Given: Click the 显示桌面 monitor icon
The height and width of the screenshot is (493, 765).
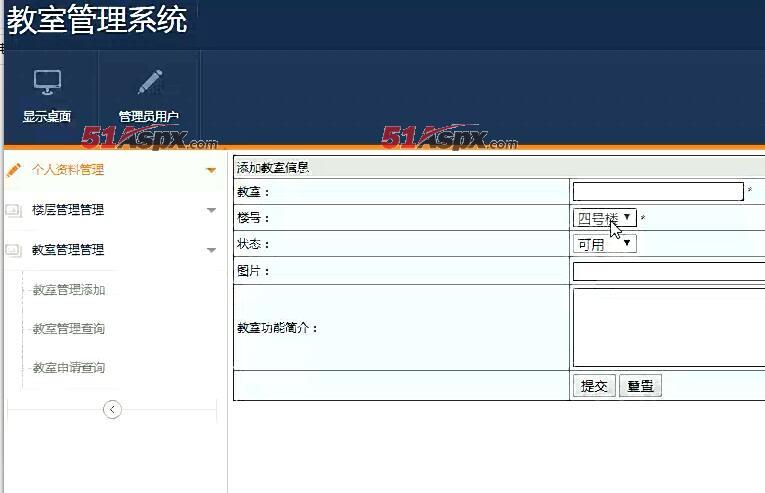Looking at the screenshot, I should point(47,82).
